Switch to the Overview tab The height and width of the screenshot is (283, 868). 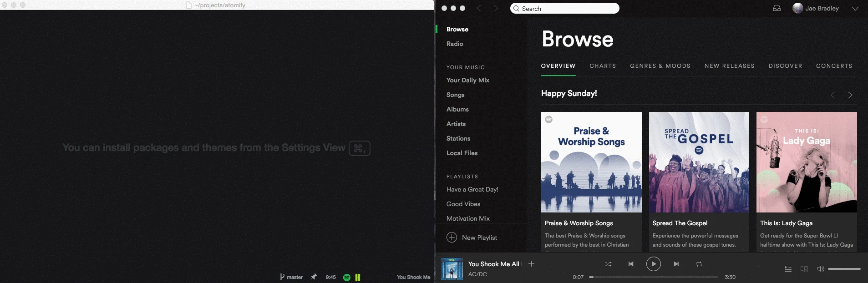558,66
